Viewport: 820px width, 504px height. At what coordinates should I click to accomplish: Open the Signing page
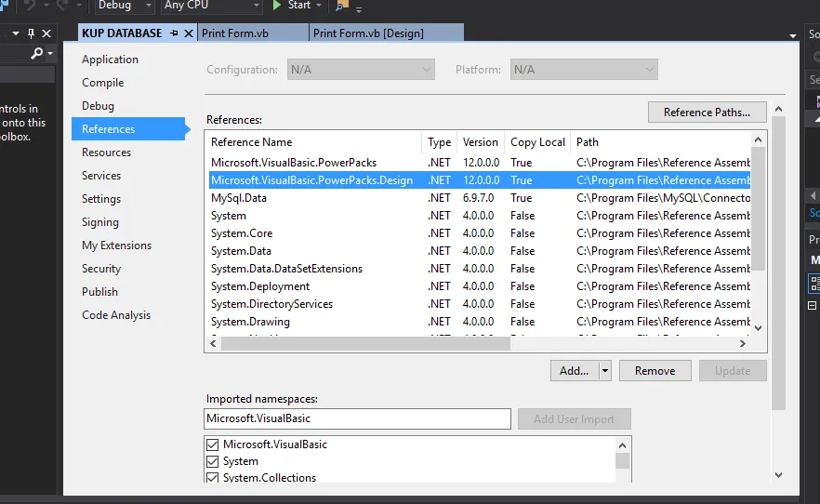[99, 222]
